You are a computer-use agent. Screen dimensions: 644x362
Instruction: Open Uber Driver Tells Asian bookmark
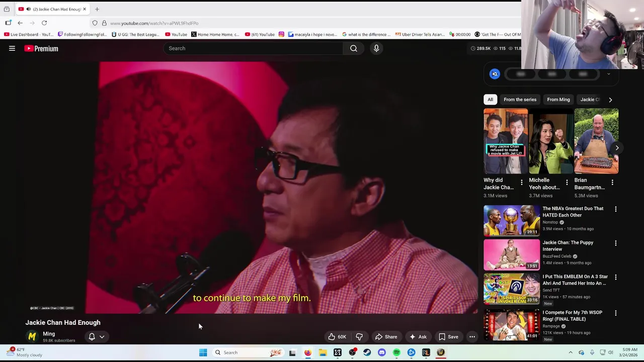click(x=420, y=34)
